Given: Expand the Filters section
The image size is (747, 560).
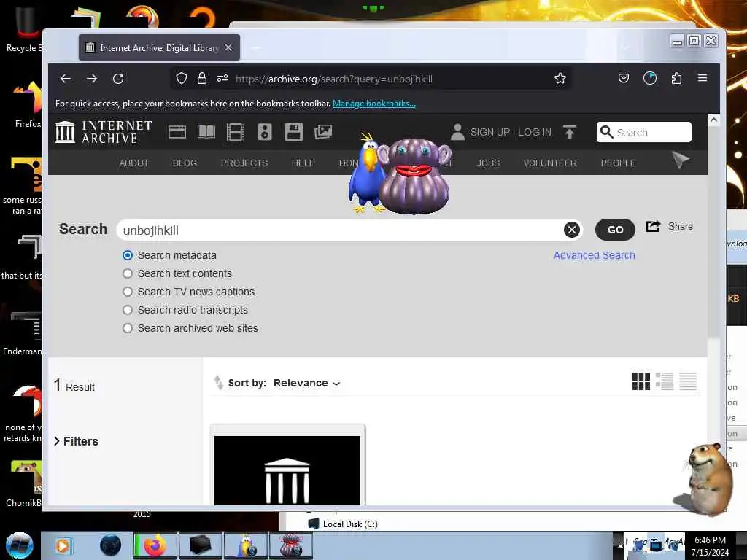Looking at the screenshot, I should (x=76, y=441).
